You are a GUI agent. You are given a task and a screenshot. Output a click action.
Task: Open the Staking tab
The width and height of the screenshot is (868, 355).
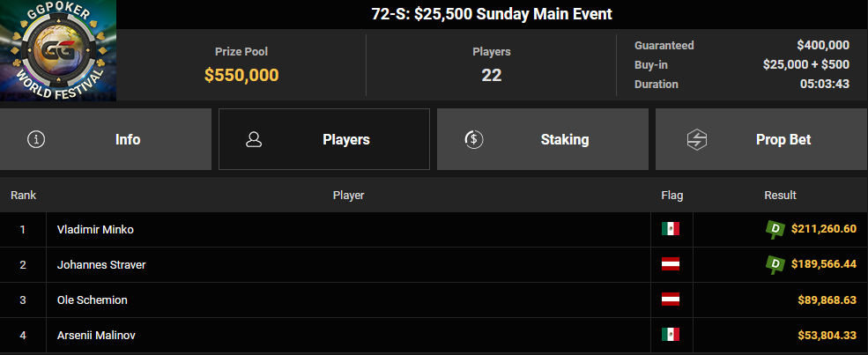(x=543, y=139)
